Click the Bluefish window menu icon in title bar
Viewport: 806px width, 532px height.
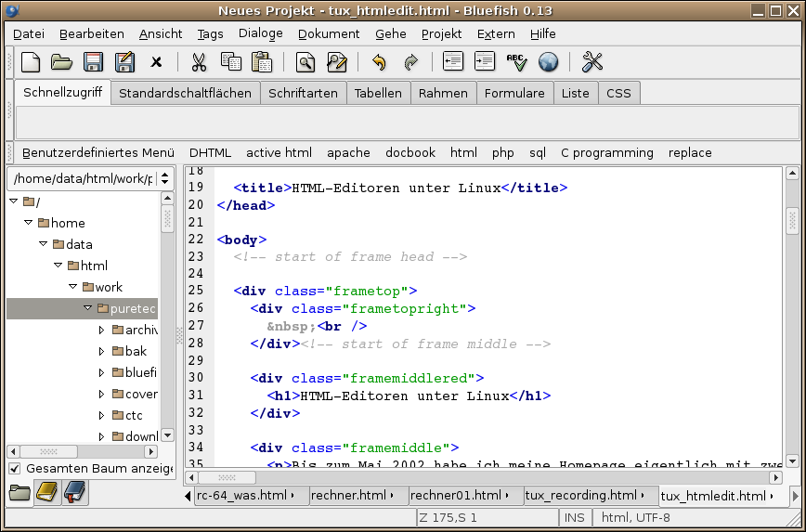12,10
